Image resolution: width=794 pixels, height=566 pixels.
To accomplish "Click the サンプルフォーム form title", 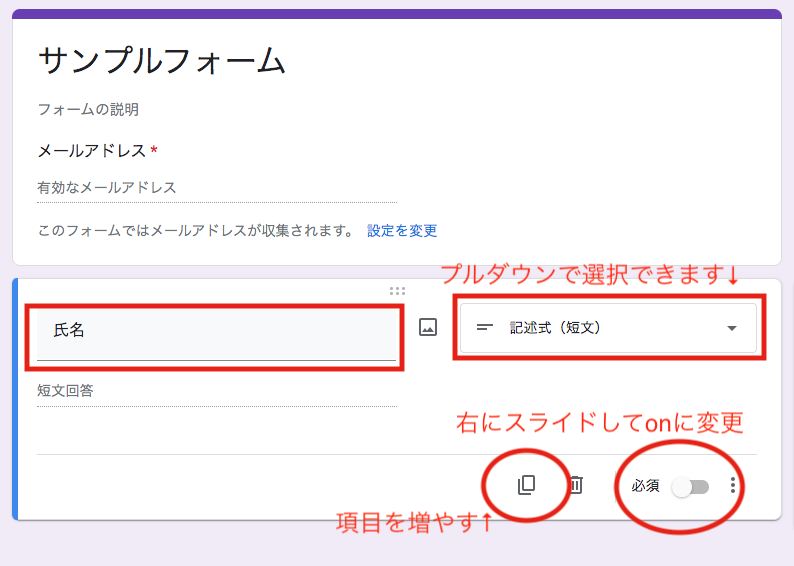I will point(162,61).
